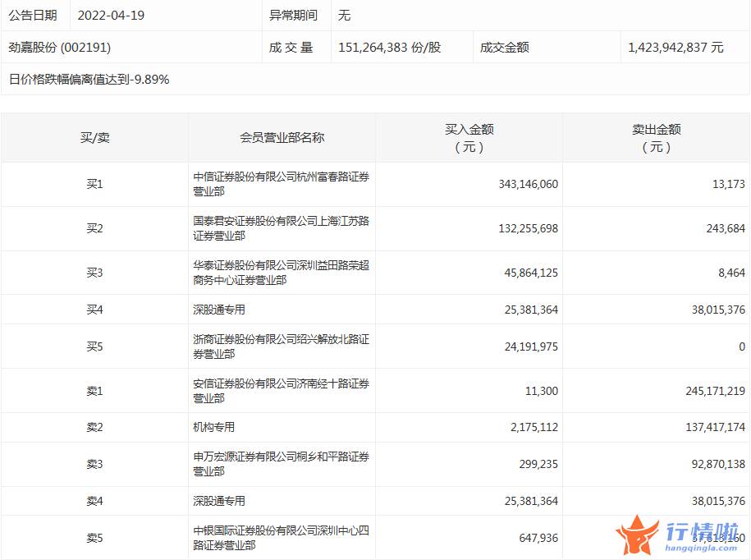Select the 卖3 row label

[95, 464]
